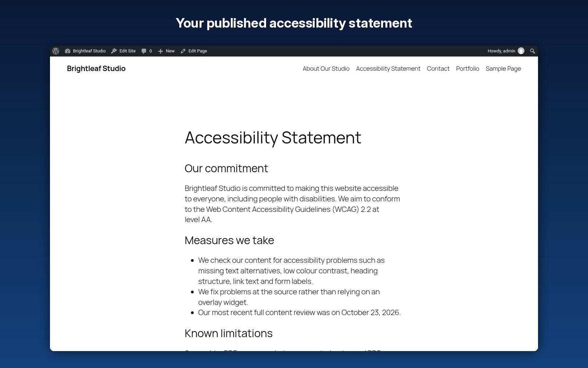Open the Howdy, admin account menu
The height and width of the screenshot is (368, 588).
(x=501, y=51)
